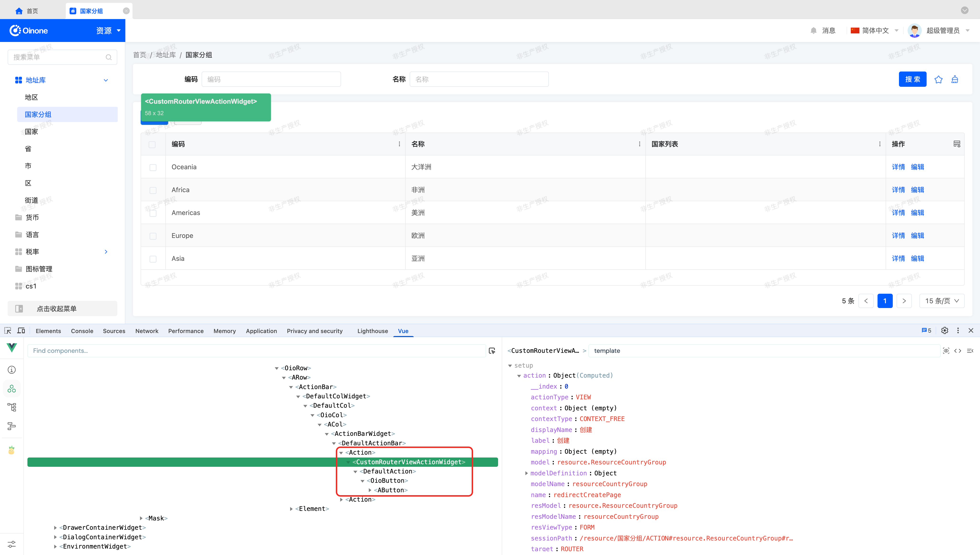Viewport: 980px width, 555px height.
Task: Click the star favorite icon beside search
Action: click(938, 79)
